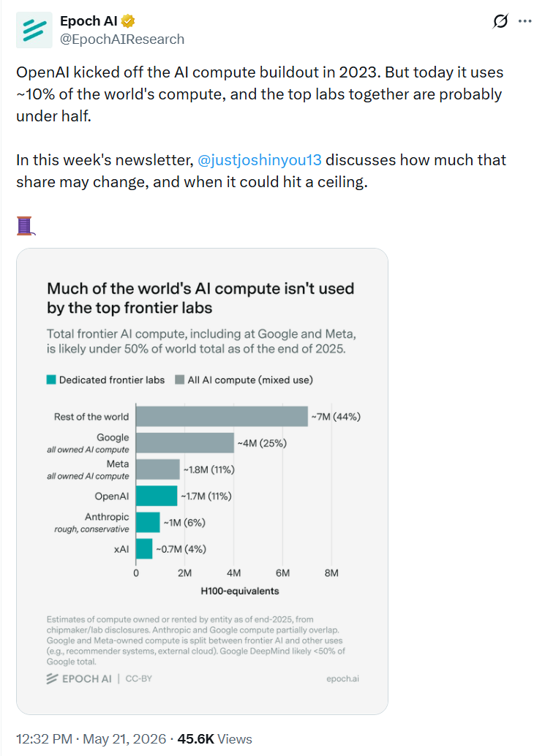Click the teal OpenAI bar
Screen dimensions: 545x756
157,496
